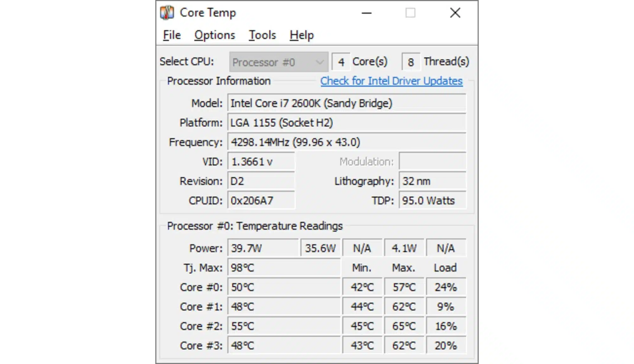
Task: Click the CPUID field 0x206A7
Action: pyautogui.click(x=261, y=201)
